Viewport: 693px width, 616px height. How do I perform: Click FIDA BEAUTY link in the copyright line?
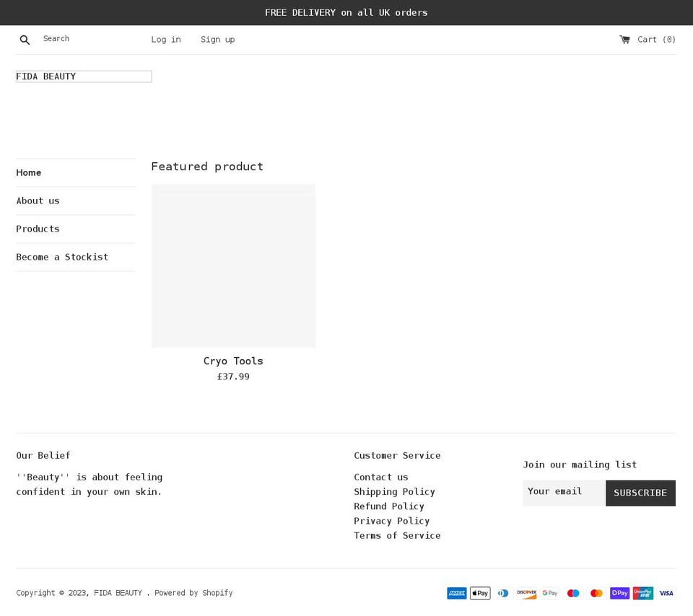pyautogui.click(x=118, y=593)
